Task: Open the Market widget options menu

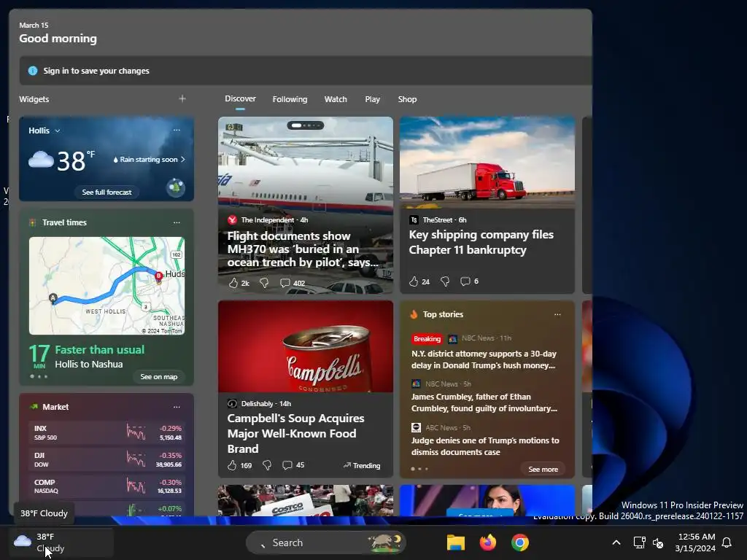Action: (177, 407)
